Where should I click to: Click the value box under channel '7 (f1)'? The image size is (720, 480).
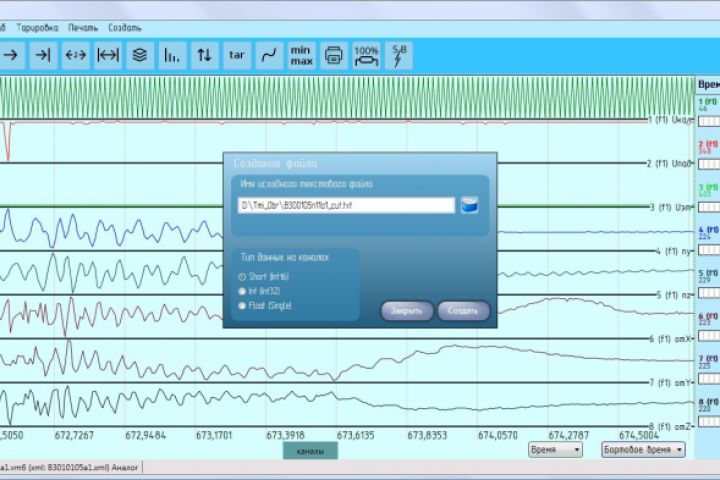click(709, 379)
